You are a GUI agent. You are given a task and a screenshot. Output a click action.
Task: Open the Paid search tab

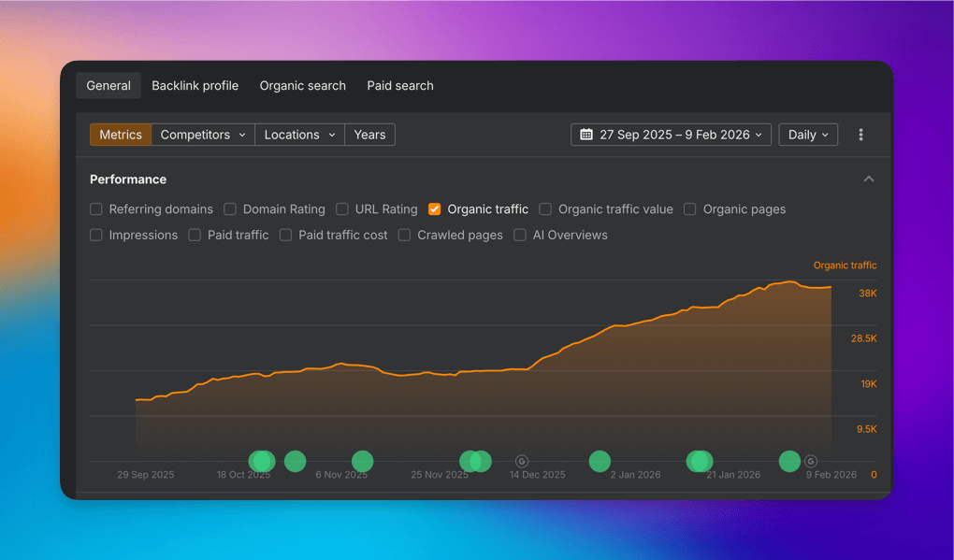pos(400,86)
